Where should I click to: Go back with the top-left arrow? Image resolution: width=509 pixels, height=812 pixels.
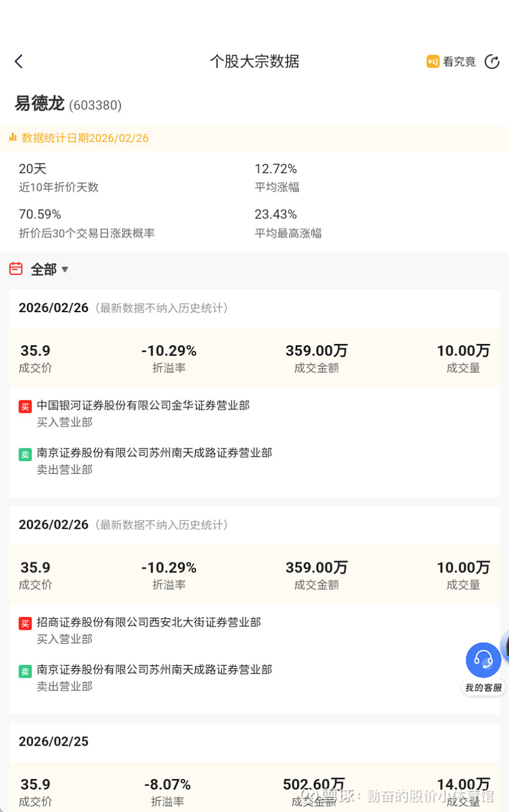18,61
